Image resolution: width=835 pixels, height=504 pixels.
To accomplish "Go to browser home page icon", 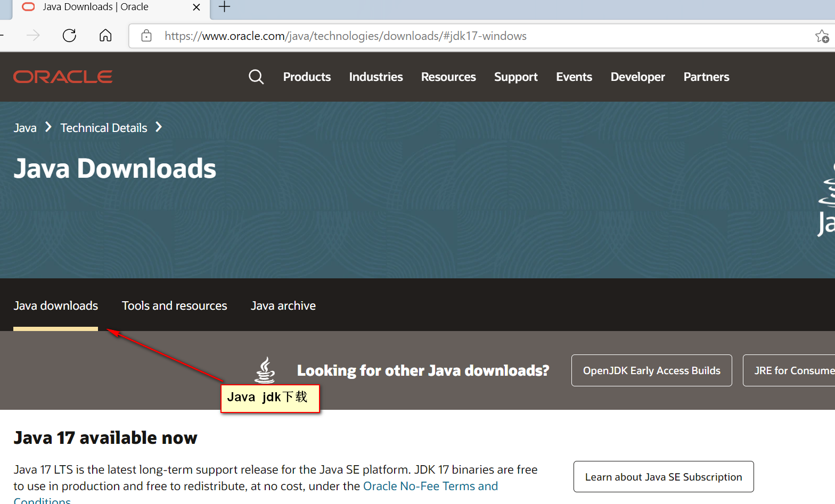I will click(105, 36).
